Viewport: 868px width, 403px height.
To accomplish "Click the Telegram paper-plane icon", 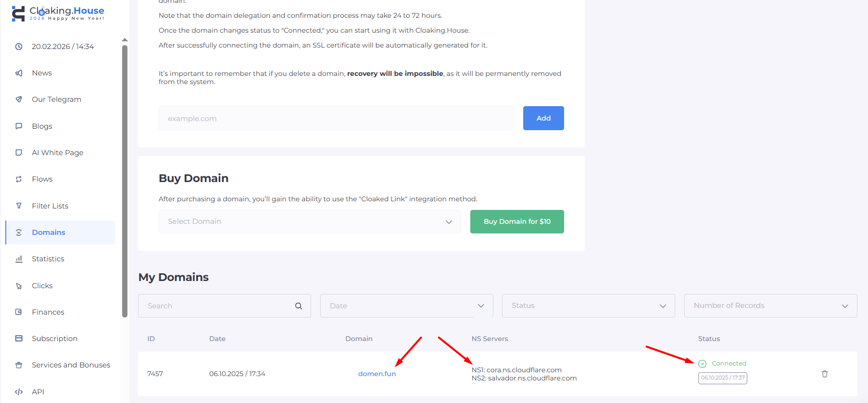I will (19, 99).
